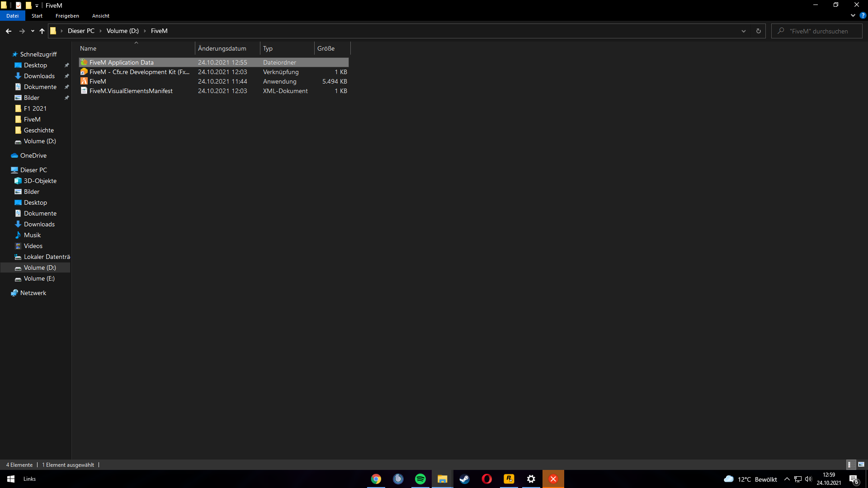Image resolution: width=868 pixels, height=488 pixels.
Task: Launch Steam from the taskbar
Action: [464, 479]
